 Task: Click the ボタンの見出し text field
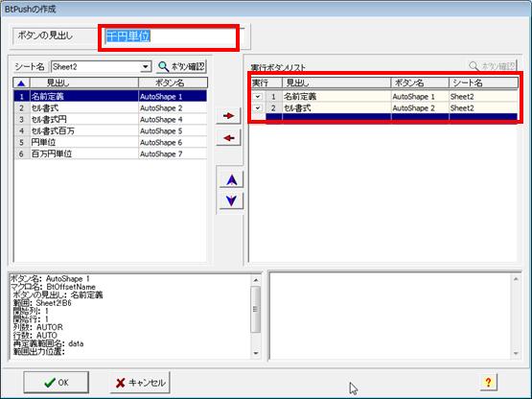pyautogui.click(x=169, y=37)
